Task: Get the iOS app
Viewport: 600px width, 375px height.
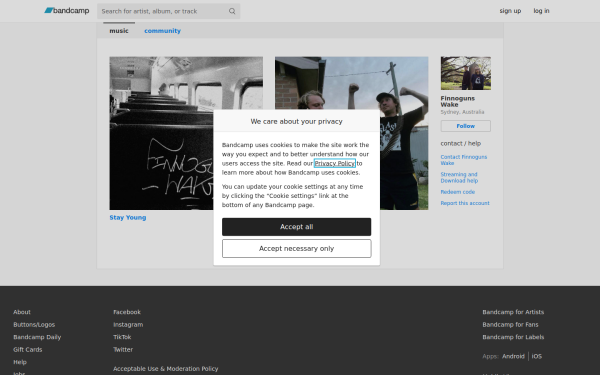Action: point(536,356)
